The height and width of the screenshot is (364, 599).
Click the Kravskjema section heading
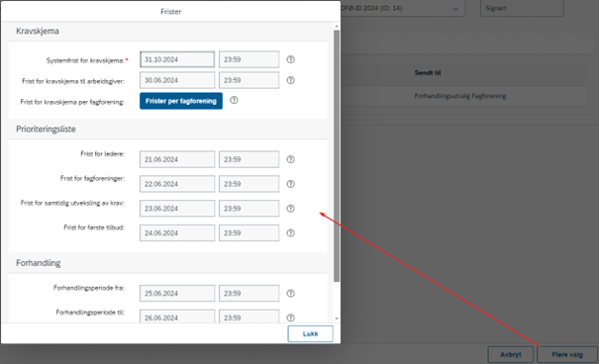[x=38, y=31]
